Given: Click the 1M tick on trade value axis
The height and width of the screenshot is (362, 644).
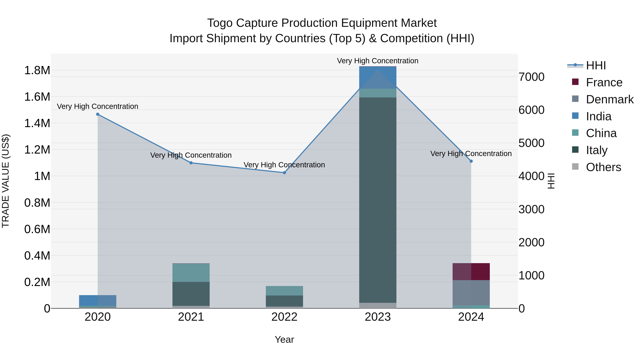Looking at the screenshot, I should tap(42, 176).
